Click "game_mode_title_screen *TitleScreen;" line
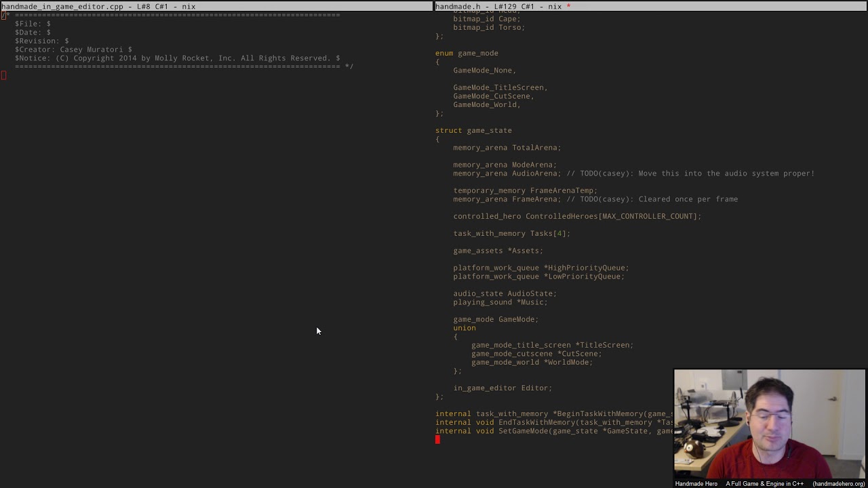This screenshot has width=868, height=488. click(552, 345)
